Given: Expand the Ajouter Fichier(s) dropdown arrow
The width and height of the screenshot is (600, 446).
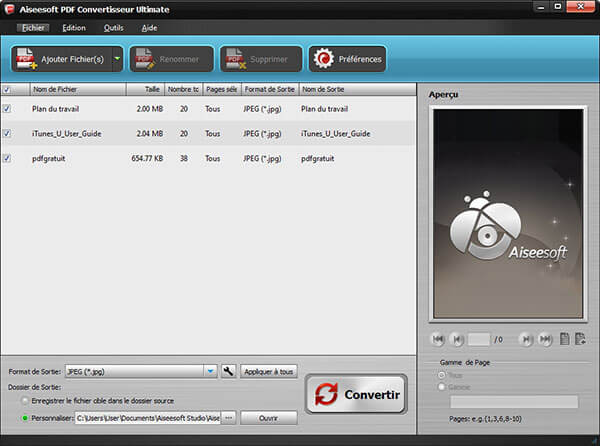Looking at the screenshot, I should tap(117, 59).
